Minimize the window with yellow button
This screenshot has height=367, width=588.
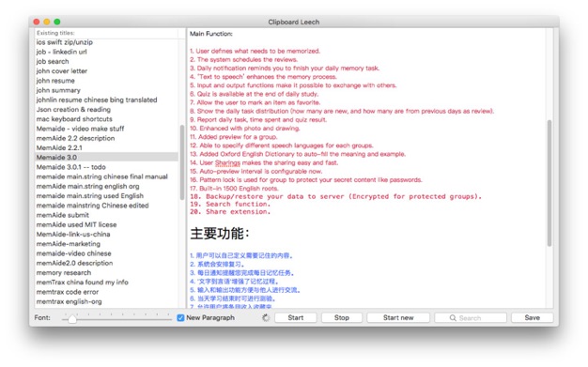coord(47,22)
